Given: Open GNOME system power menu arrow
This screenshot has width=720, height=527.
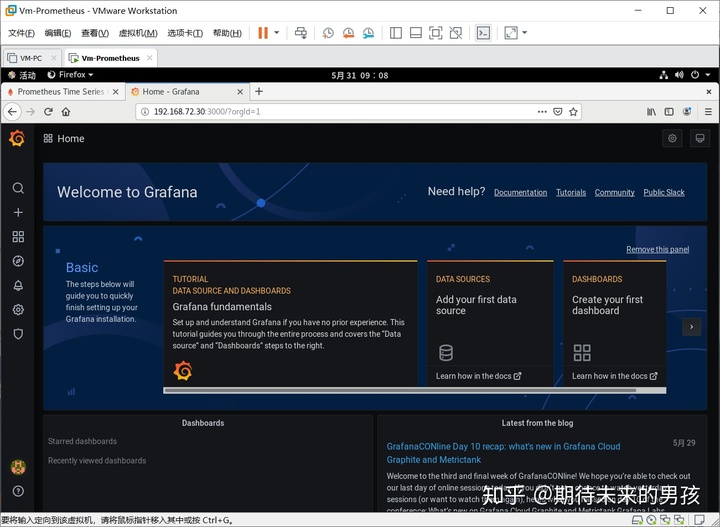Looking at the screenshot, I should click(x=708, y=74).
